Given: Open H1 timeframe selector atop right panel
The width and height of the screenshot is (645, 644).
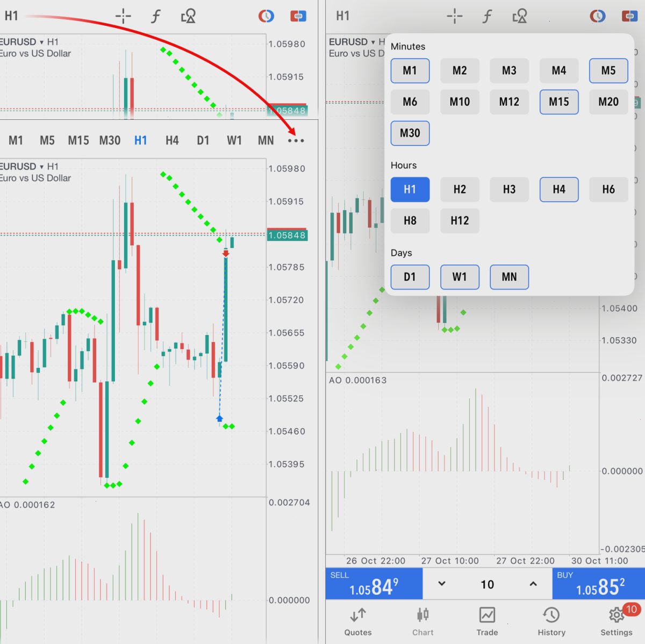Looking at the screenshot, I should click(x=343, y=16).
